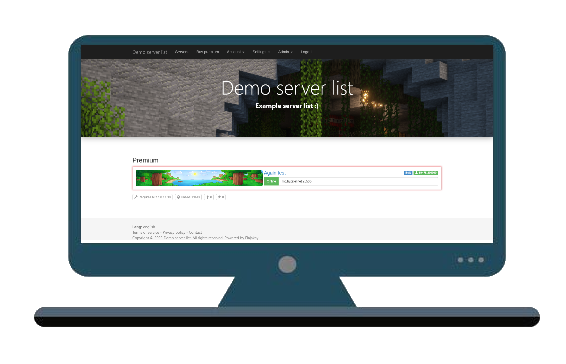566x364 pixels.
Task: Open the Admin dropdown in the navbar
Action: coord(285,52)
